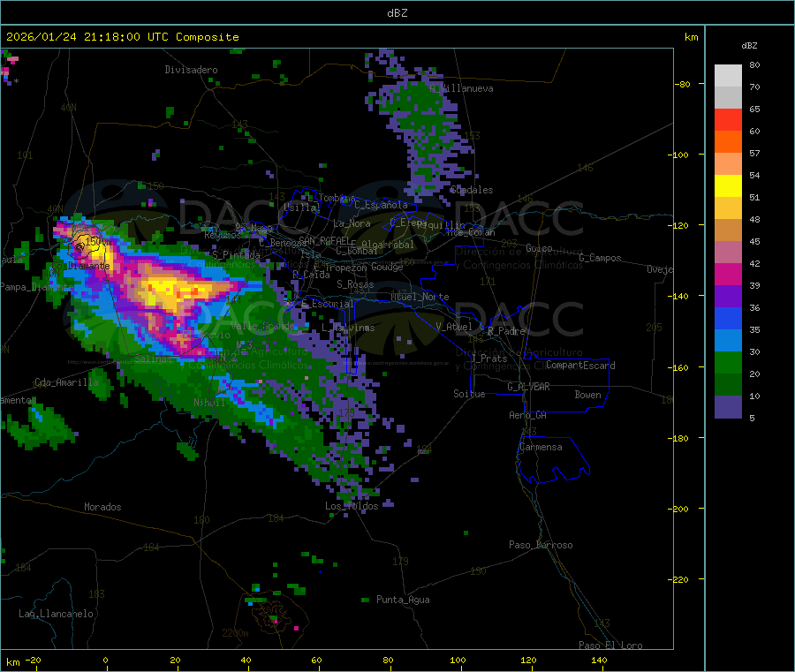The image size is (795, 672).
Task: Click the 'R_Padre' place label
Action: pyautogui.click(x=506, y=331)
